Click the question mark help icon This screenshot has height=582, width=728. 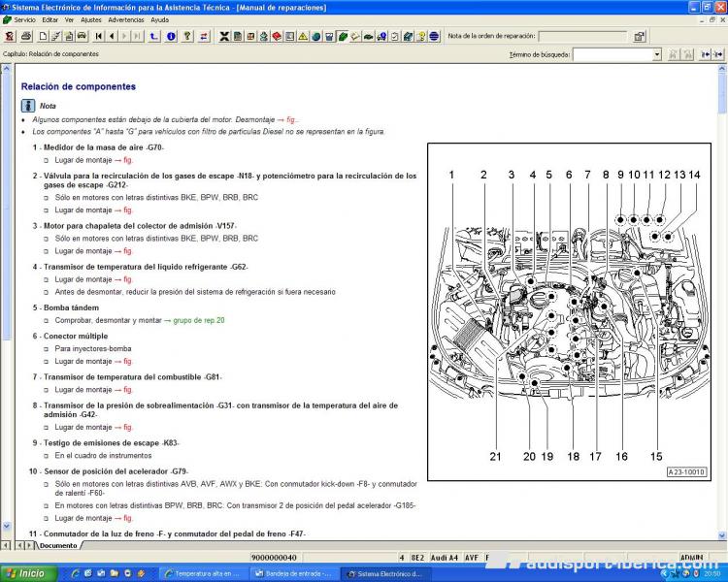(187, 36)
